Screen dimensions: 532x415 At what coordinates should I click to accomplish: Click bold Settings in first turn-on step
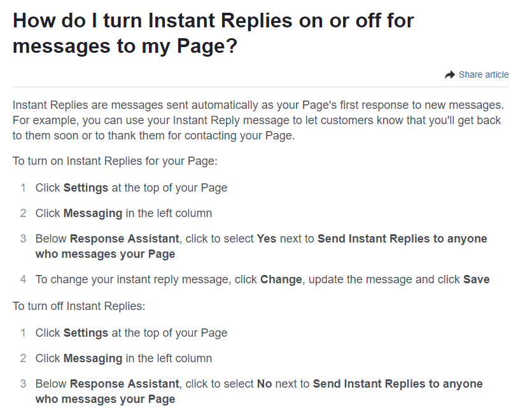point(86,188)
